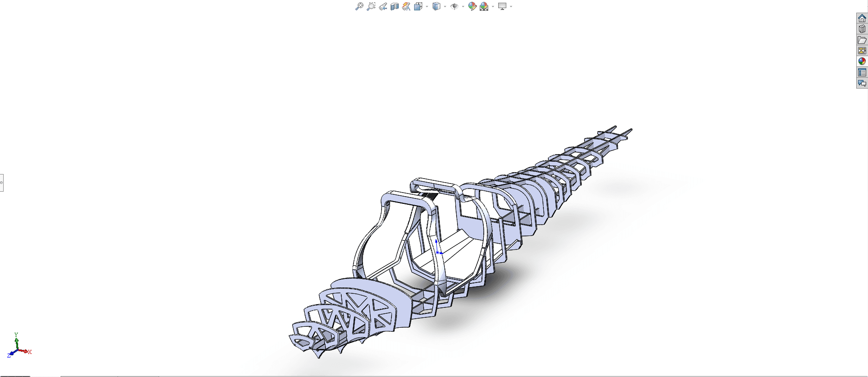Screen dimensions: 868x377
Task: Select the Zoom to Area tool
Action: tap(371, 6)
